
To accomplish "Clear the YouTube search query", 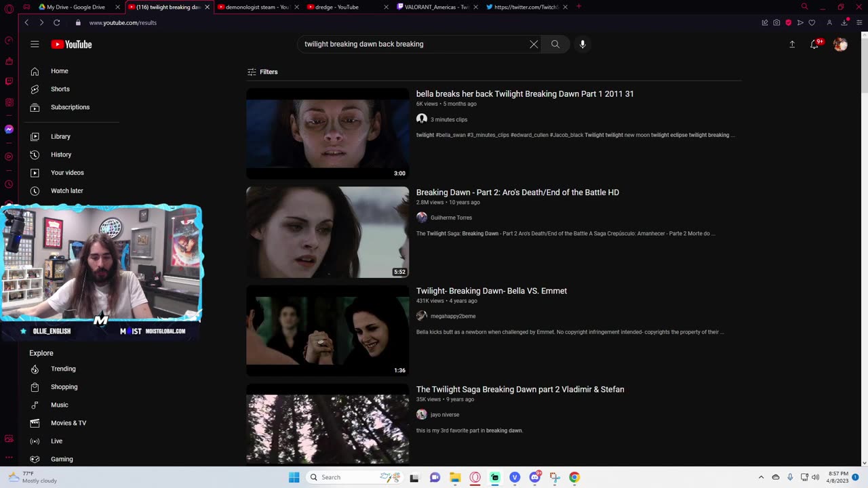I will click(x=534, y=44).
